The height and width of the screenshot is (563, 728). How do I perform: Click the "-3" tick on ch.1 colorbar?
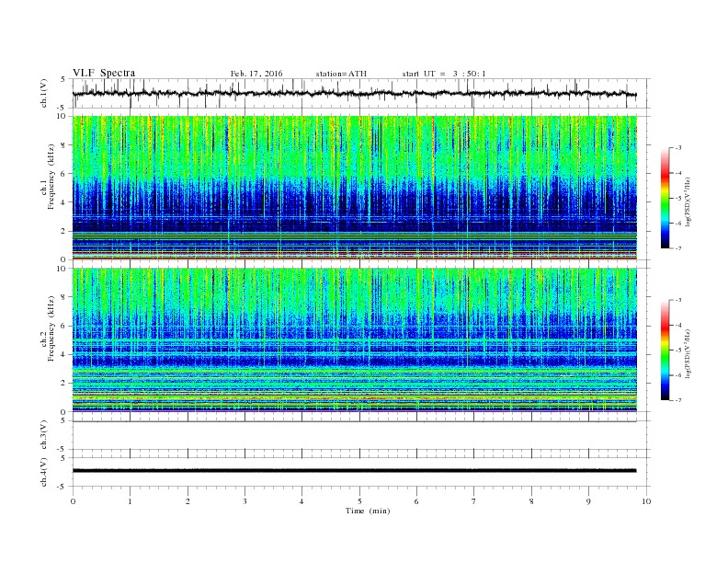pos(678,148)
